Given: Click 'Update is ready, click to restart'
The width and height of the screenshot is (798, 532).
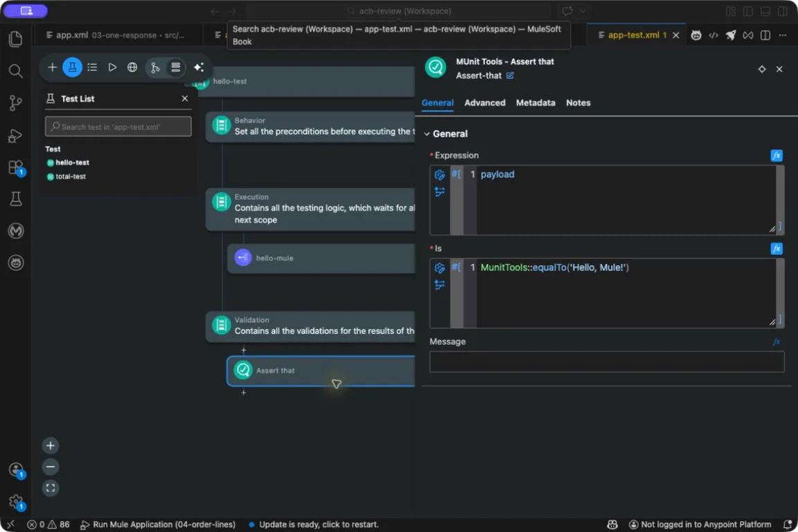Looking at the screenshot, I should [x=314, y=524].
